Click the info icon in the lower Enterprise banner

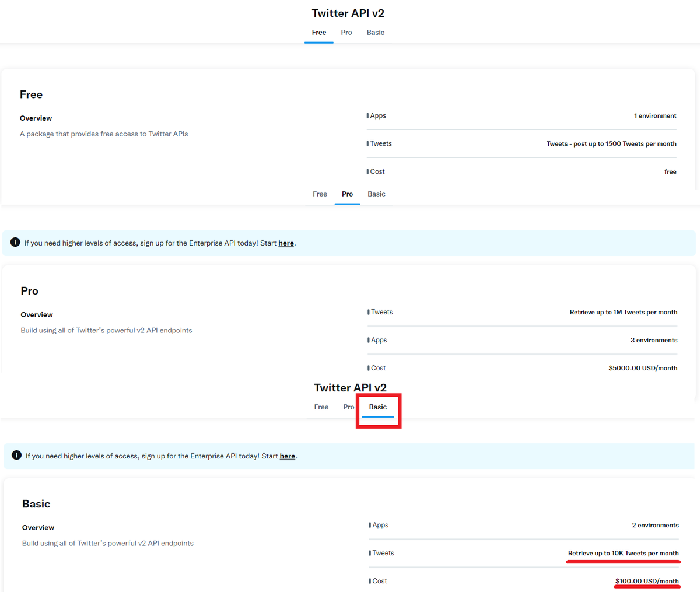(17, 456)
